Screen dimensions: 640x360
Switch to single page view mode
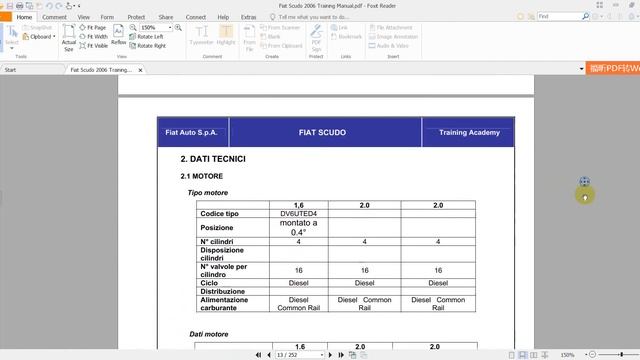tap(511, 355)
